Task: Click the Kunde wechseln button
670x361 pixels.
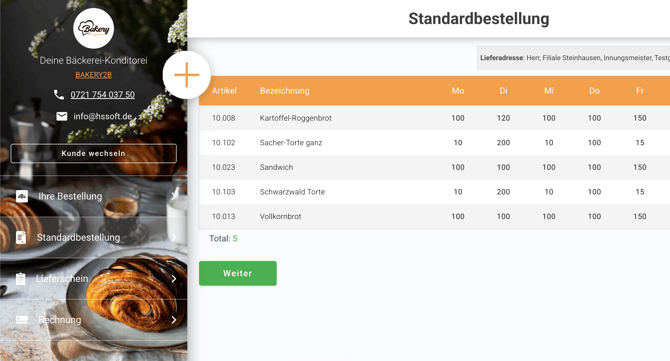Action: (94, 153)
